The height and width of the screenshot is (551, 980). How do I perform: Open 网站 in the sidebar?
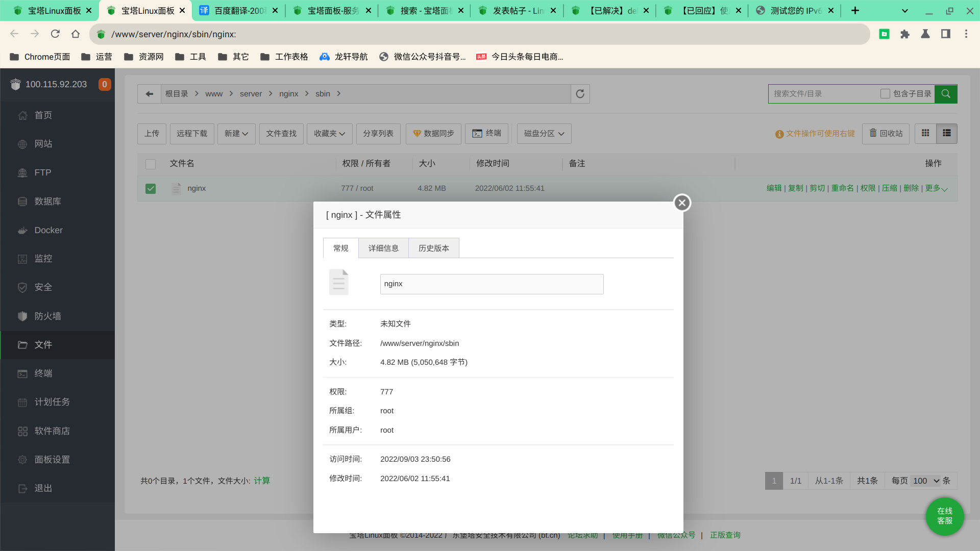pyautogui.click(x=57, y=144)
